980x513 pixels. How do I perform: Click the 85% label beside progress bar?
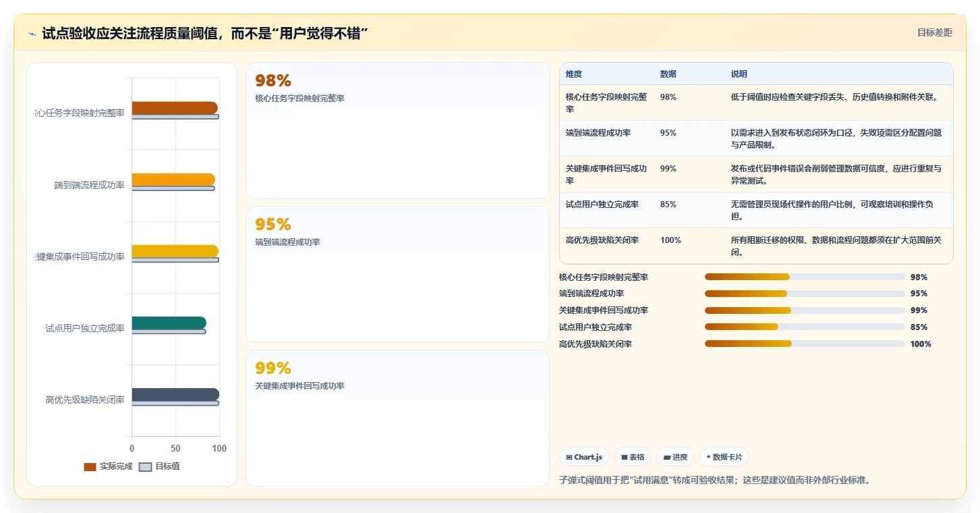click(x=919, y=327)
